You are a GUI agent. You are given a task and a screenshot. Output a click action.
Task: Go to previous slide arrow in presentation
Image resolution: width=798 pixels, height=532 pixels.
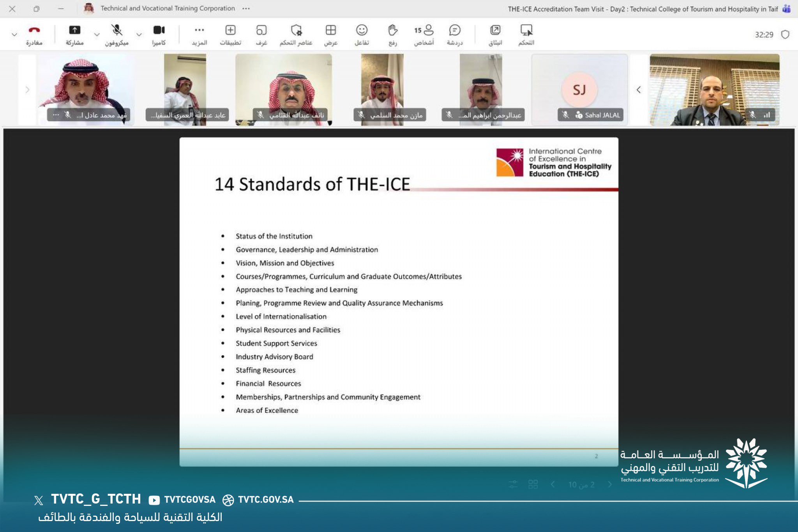click(553, 484)
